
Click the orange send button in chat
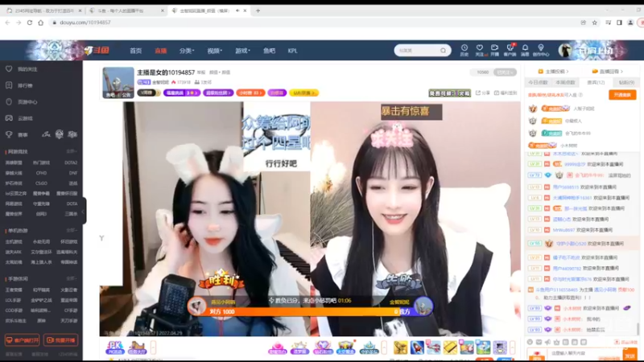[630, 355]
